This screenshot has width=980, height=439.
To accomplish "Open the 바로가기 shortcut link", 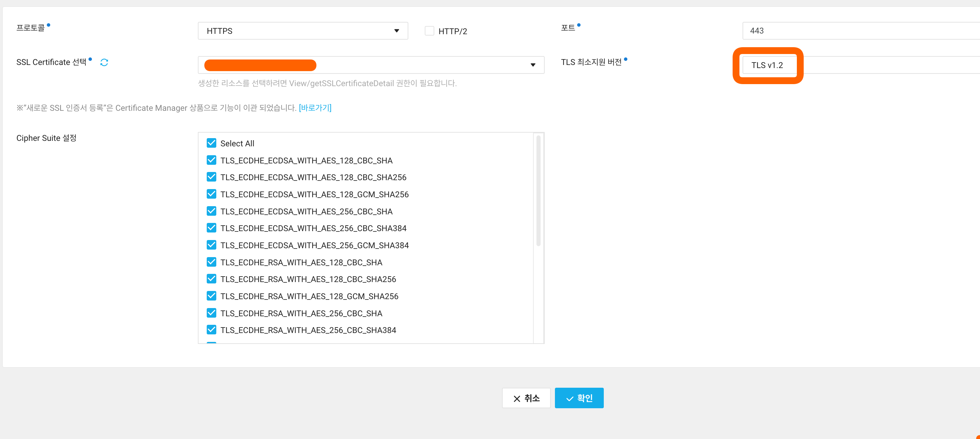I will click(315, 108).
